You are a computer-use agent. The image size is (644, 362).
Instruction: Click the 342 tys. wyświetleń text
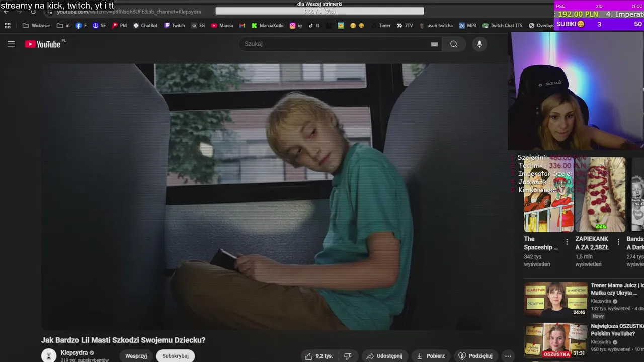537,260
